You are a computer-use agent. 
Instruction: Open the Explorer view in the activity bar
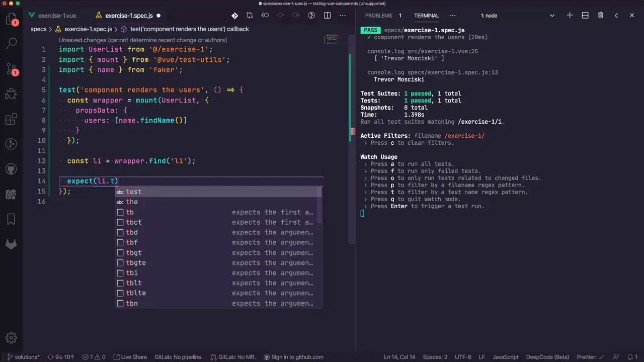click(x=11, y=20)
